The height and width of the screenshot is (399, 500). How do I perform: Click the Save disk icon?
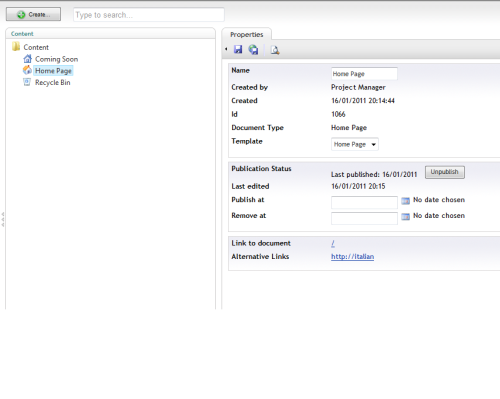[x=238, y=50]
